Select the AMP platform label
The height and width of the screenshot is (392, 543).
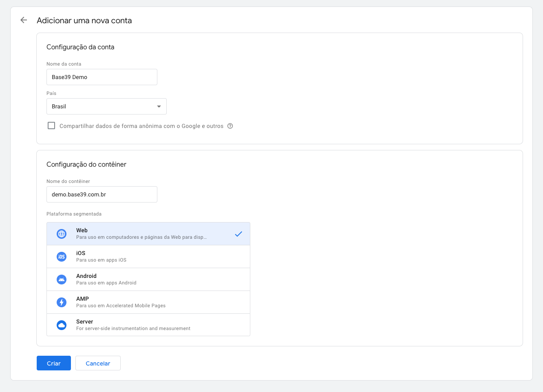82,299
